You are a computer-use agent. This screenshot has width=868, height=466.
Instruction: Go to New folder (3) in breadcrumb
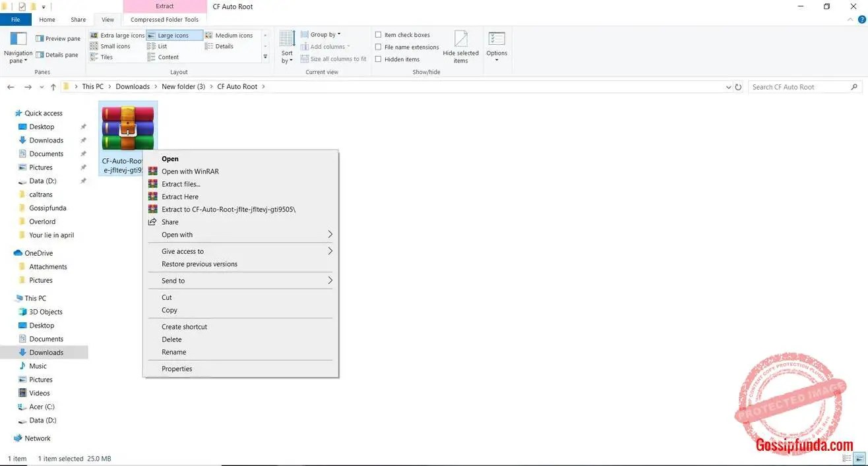[183, 87]
